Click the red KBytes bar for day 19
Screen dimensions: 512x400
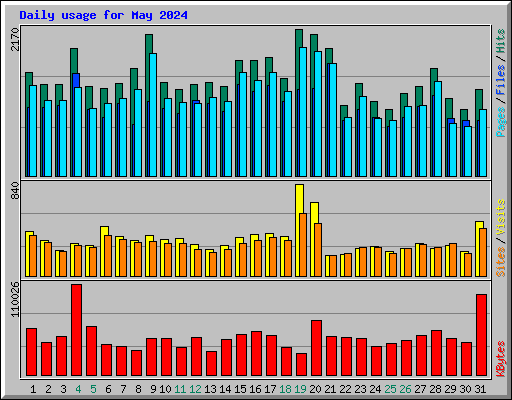coord(301,365)
